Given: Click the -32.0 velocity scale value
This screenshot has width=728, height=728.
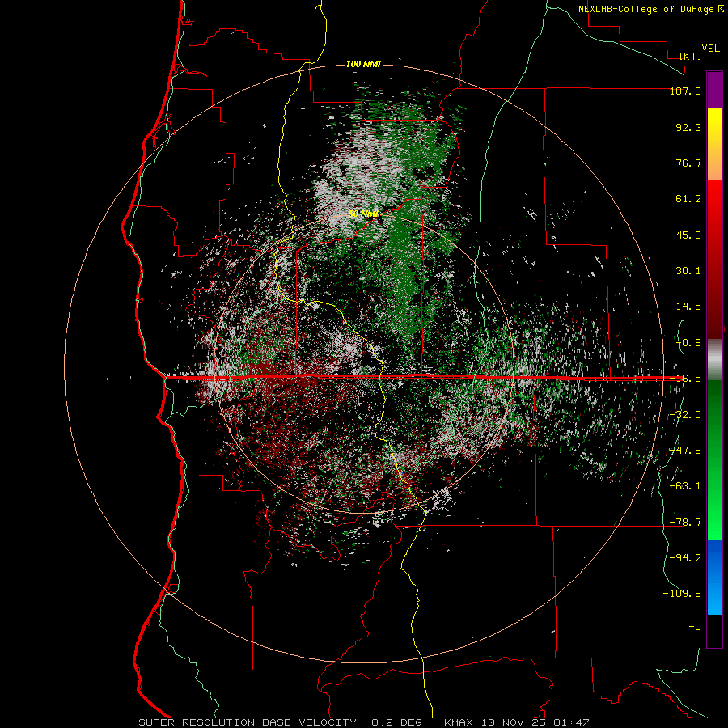Looking at the screenshot, I should coord(685,414).
